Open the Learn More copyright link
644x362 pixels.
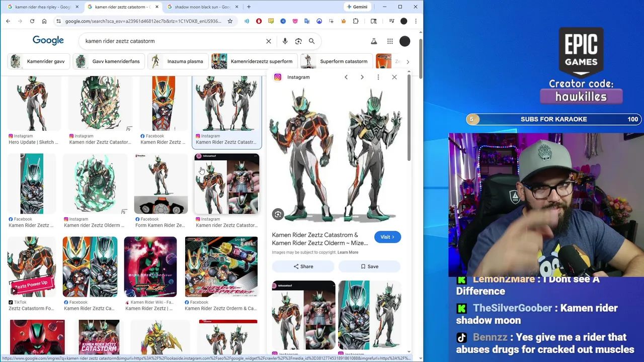(348, 252)
